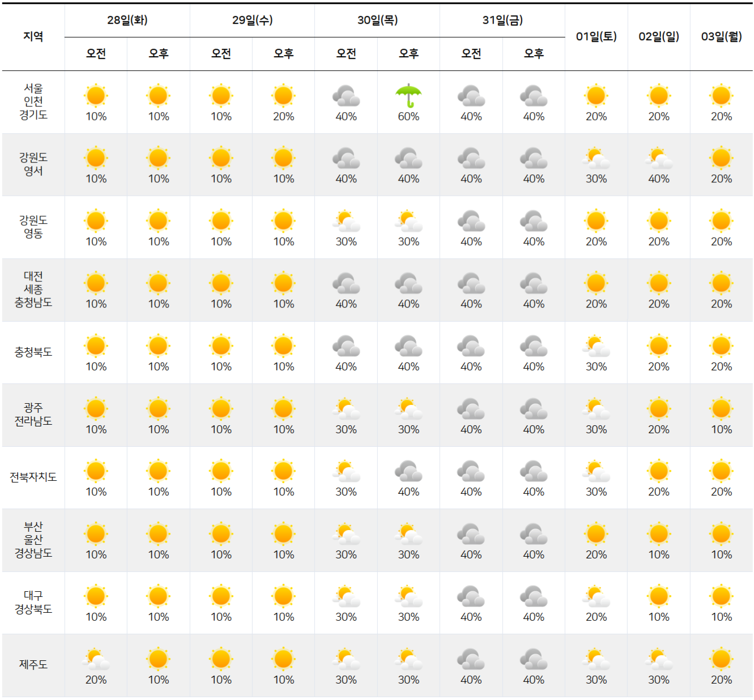
Task: Click the 40% value for 강원도 영서 02일(일)
Action: (x=659, y=179)
